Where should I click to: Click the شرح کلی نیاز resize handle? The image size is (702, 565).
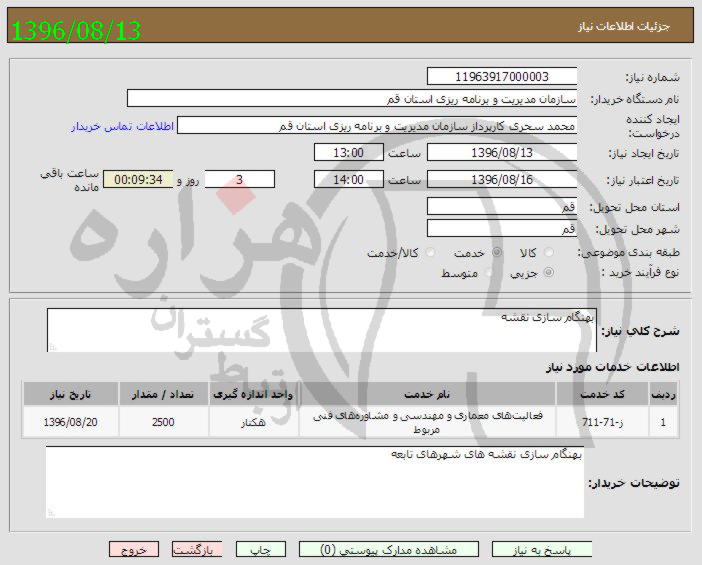(52, 347)
